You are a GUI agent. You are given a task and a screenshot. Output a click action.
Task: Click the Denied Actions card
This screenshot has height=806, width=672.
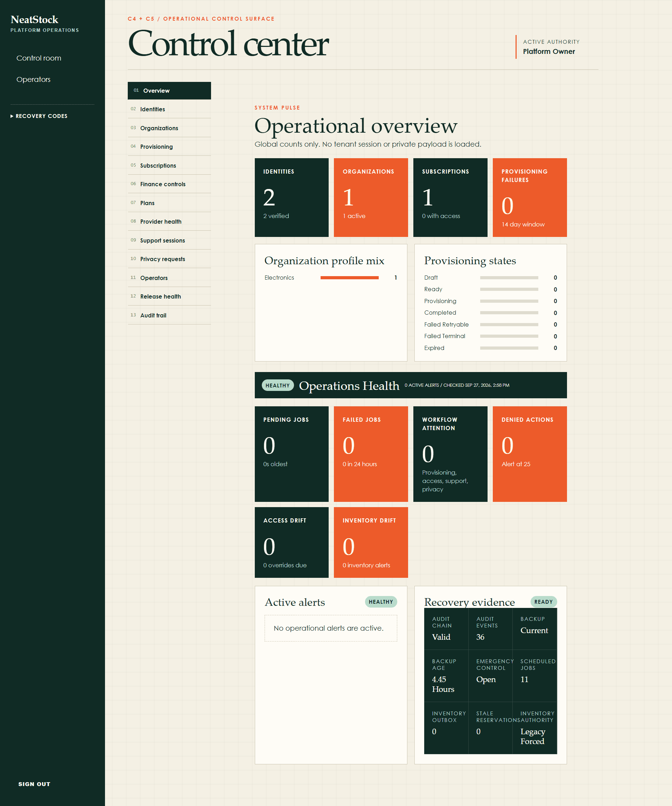tap(530, 454)
